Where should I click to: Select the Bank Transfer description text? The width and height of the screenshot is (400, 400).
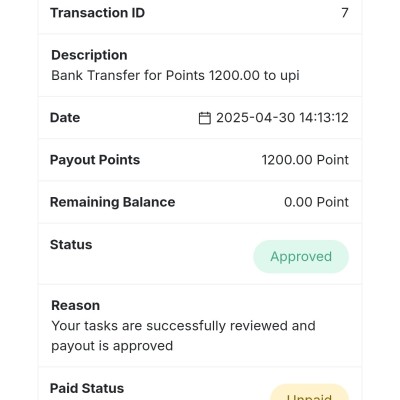click(175, 75)
